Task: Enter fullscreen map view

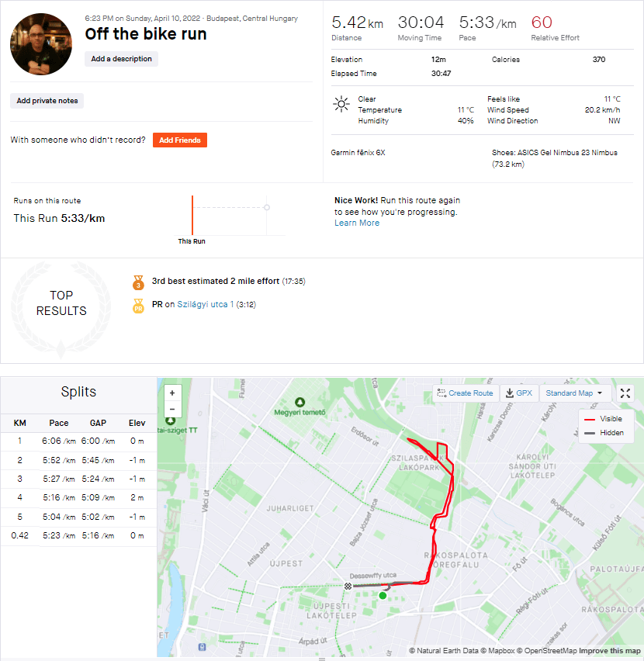Action: (x=625, y=393)
